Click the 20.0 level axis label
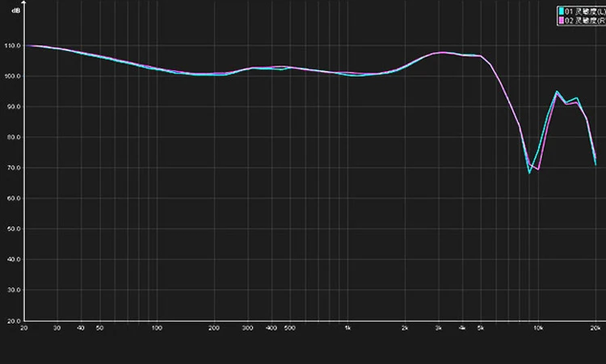The height and width of the screenshot is (364, 606). pos(14,320)
